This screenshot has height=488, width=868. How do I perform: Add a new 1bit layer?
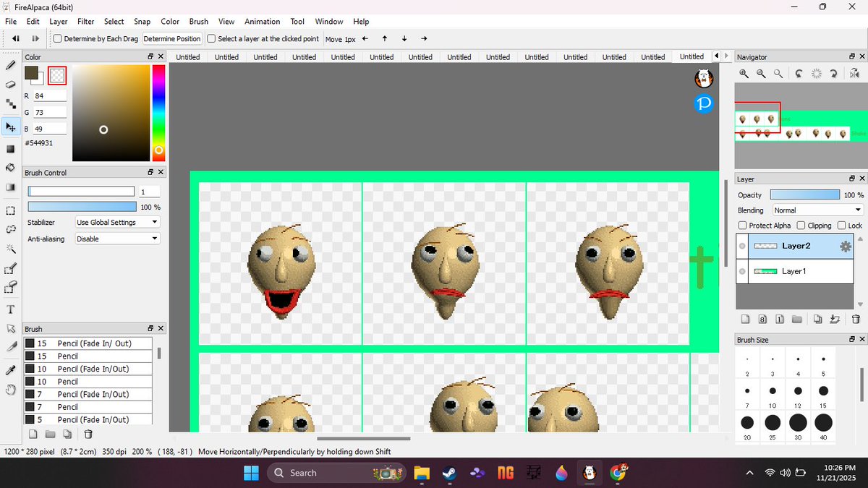780,319
